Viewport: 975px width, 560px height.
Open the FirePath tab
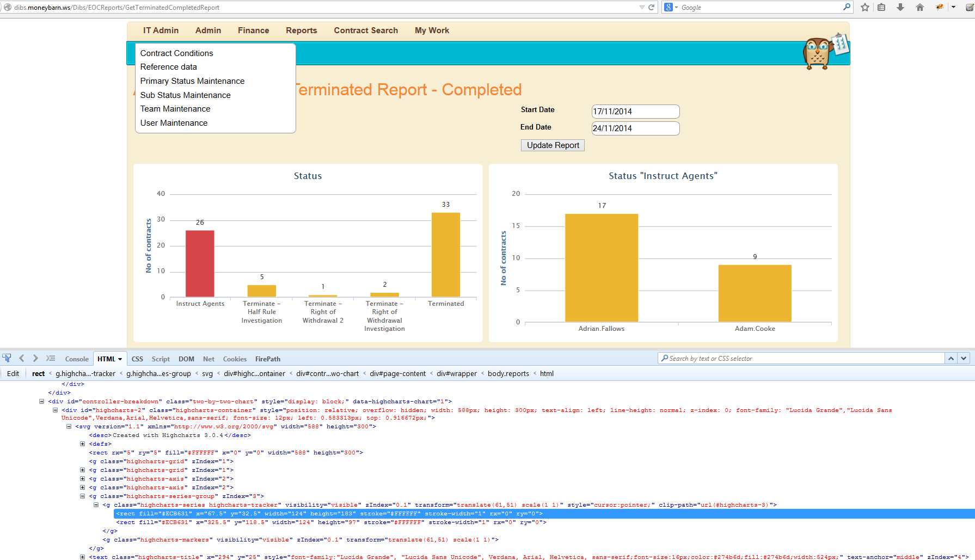pos(268,359)
